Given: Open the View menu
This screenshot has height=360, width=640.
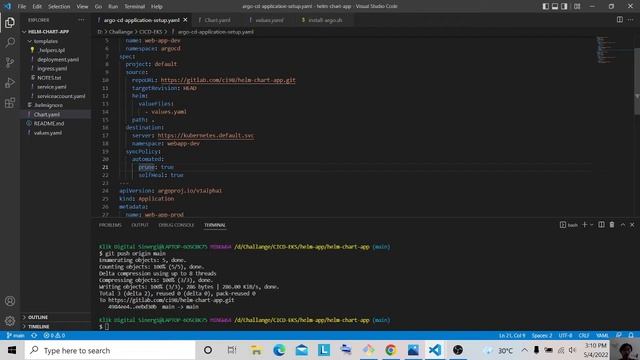Looking at the screenshot, I should click(x=82, y=6).
